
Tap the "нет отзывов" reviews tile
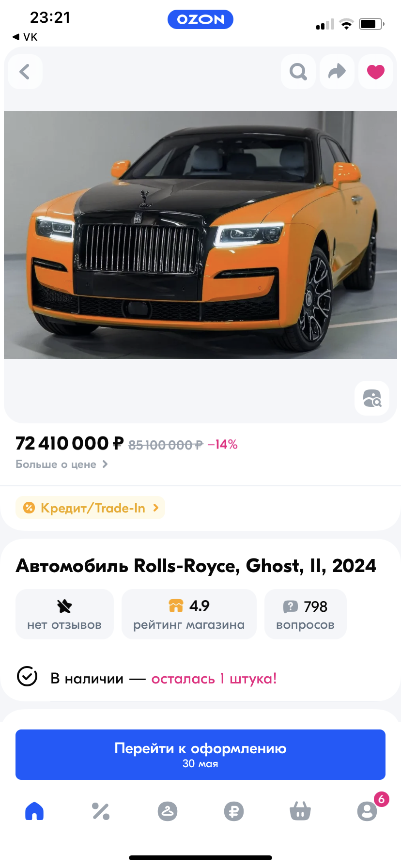[64, 614]
